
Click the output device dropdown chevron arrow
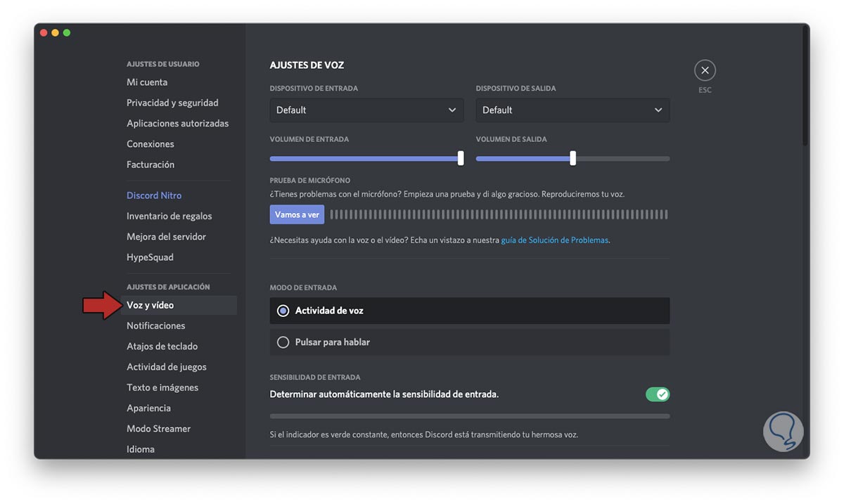click(658, 110)
